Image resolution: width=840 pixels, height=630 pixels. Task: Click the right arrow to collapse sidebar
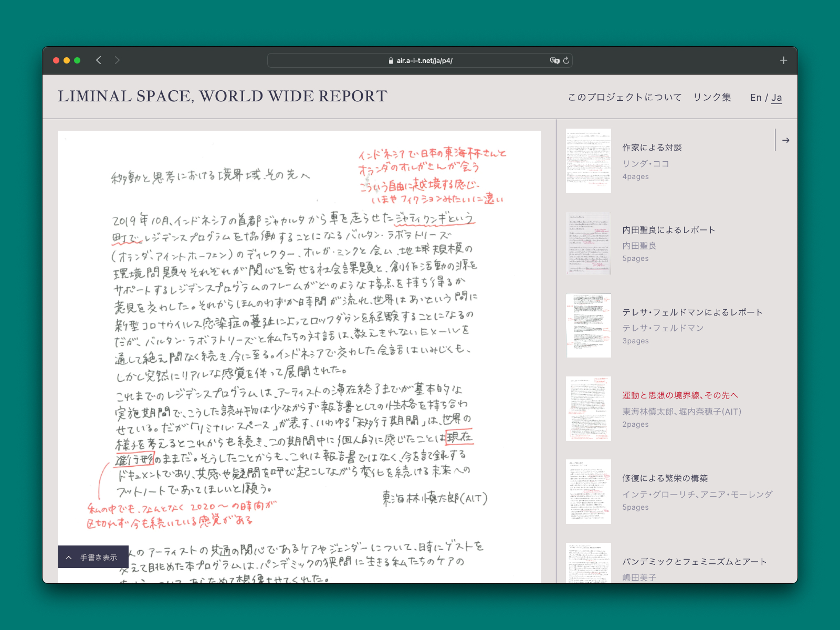point(785,140)
